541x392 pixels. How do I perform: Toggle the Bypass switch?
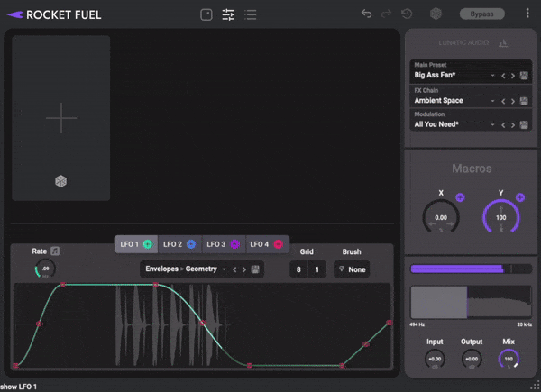pos(481,14)
